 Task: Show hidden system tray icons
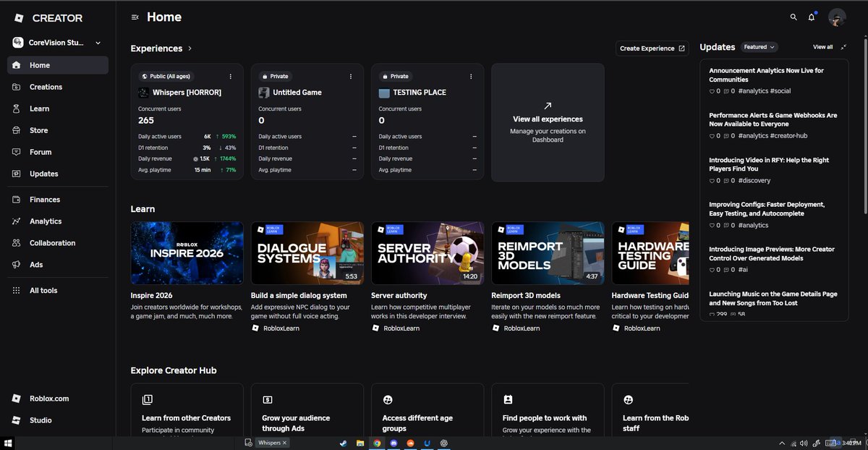click(x=782, y=443)
